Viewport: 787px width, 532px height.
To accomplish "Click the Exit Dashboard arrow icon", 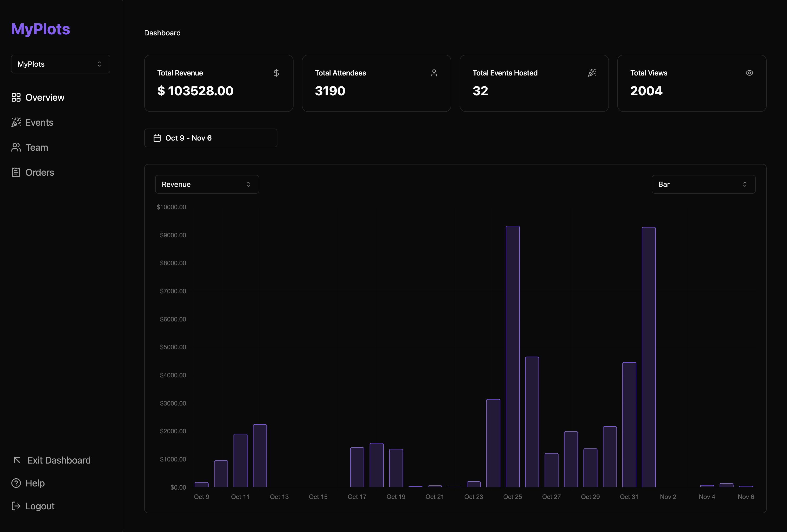I will (x=17, y=460).
